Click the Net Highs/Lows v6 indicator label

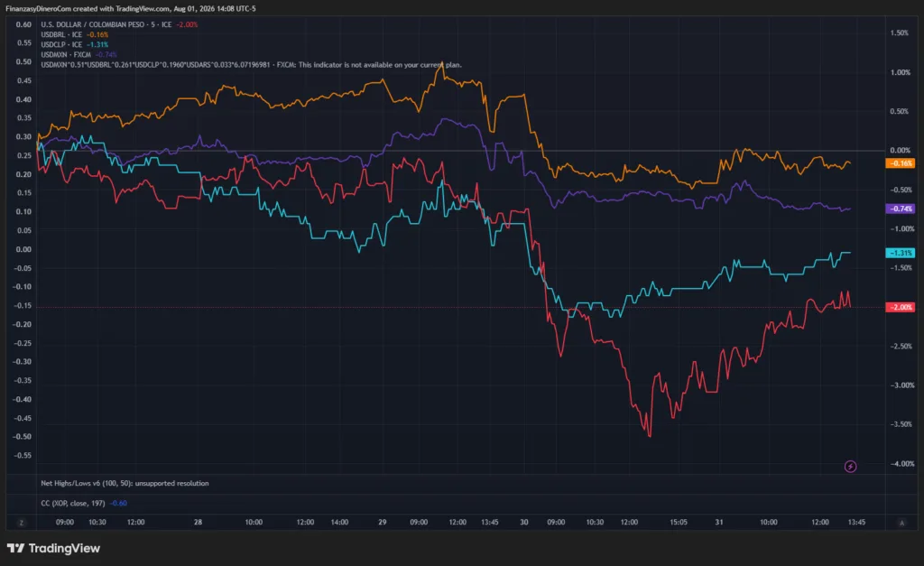[x=125, y=484]
